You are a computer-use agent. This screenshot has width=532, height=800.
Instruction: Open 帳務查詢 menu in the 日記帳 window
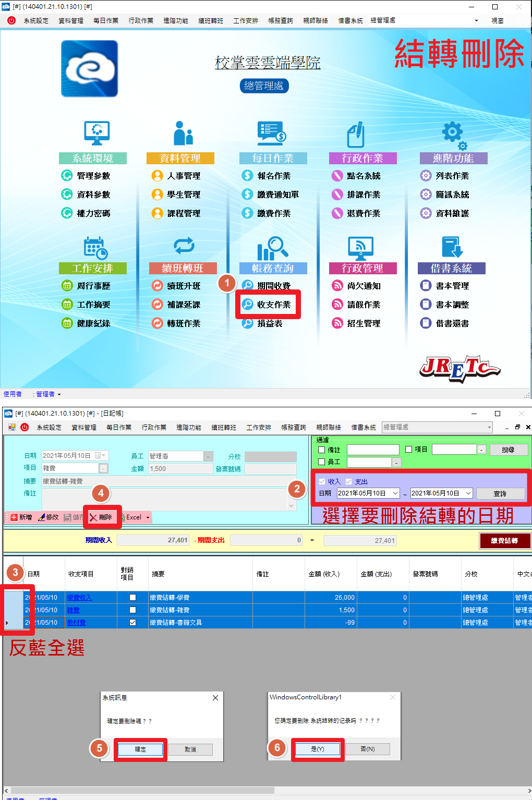click(x=293, y=427)
